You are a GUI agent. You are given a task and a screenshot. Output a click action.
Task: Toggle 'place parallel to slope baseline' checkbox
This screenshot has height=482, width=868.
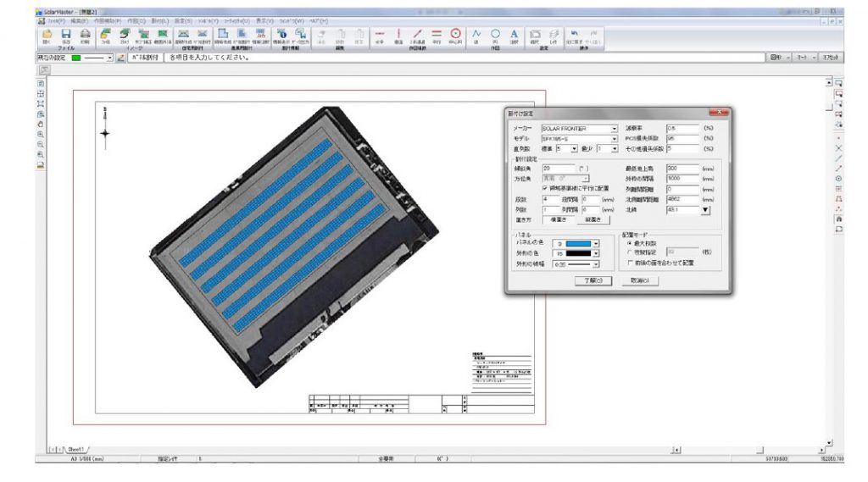[x=545, y=189]
